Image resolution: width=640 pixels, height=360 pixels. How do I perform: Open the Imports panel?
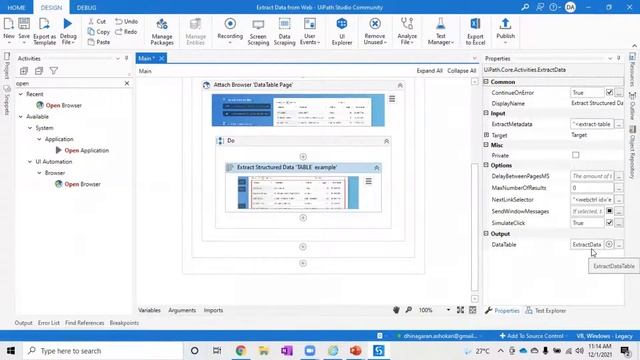[x=213, y=310]
